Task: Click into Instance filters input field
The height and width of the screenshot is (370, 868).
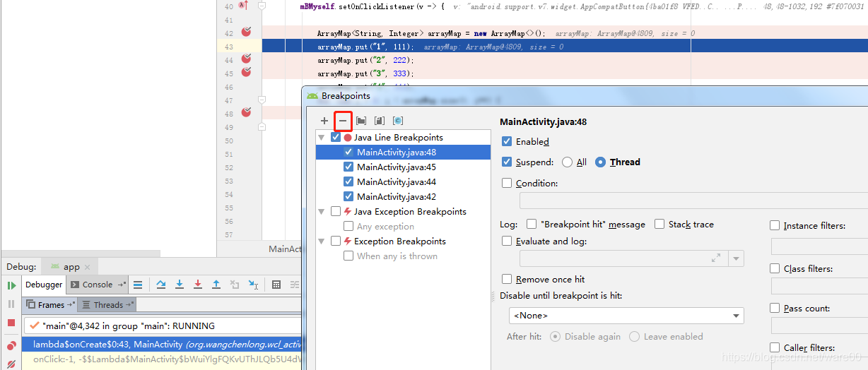Action: point(819,246)
